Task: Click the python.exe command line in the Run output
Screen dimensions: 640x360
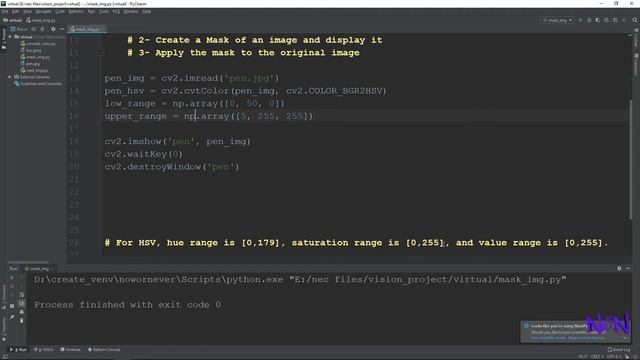Action: [300, 280]
